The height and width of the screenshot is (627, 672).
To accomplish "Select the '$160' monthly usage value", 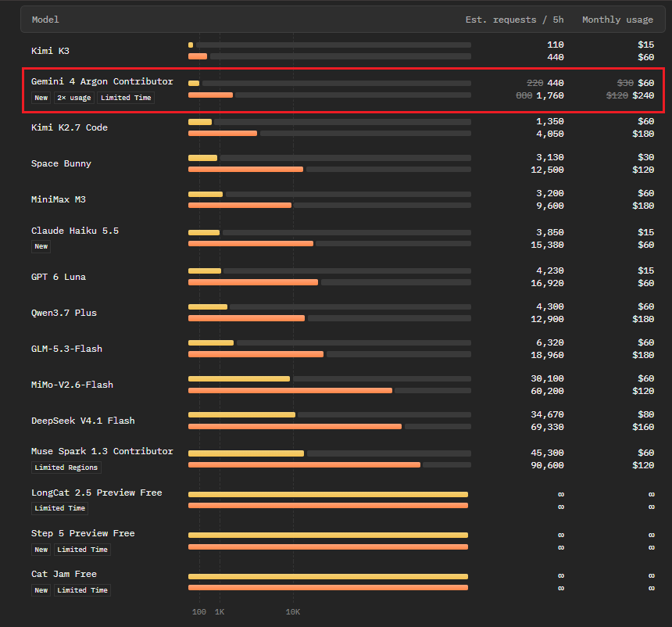I will click(x=643, y=427).
